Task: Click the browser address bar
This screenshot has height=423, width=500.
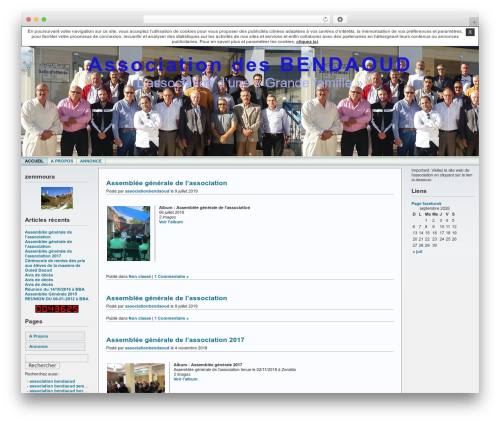Action: point(237,19)
